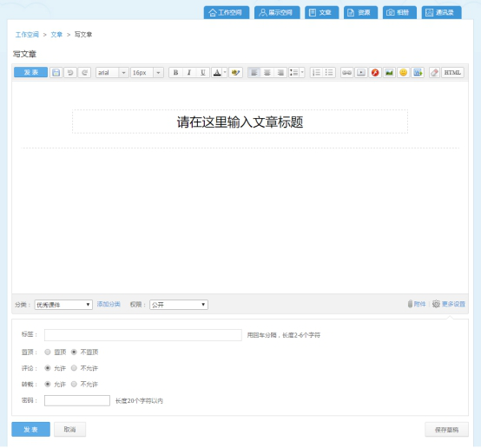The image size is (481, 448).
Task: Open the arial font family dropdown
Action: point(112,73)
